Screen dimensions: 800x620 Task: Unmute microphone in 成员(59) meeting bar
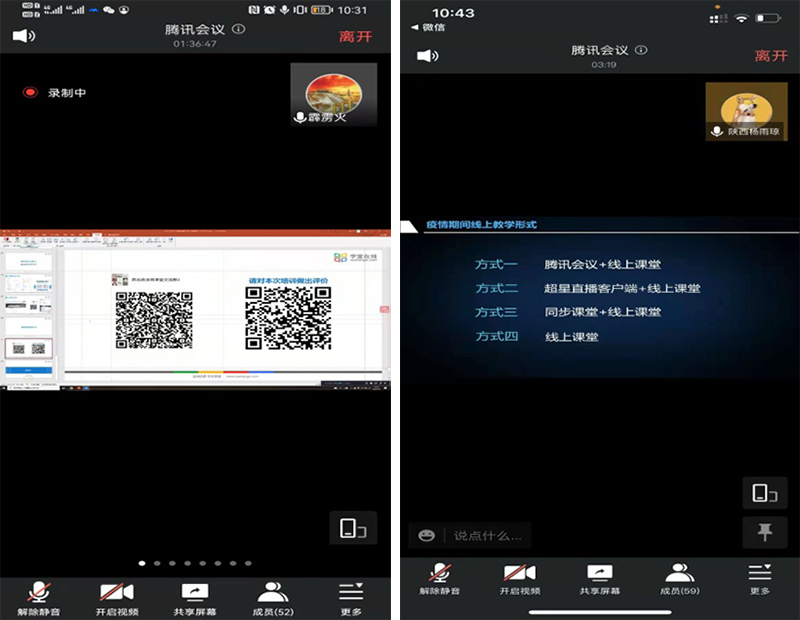(x=439, y=579)
